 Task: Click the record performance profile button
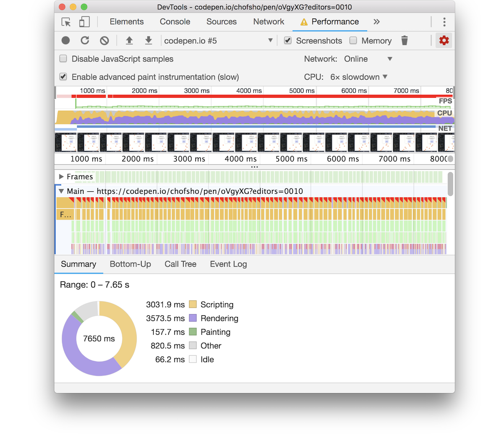point(66,40)
